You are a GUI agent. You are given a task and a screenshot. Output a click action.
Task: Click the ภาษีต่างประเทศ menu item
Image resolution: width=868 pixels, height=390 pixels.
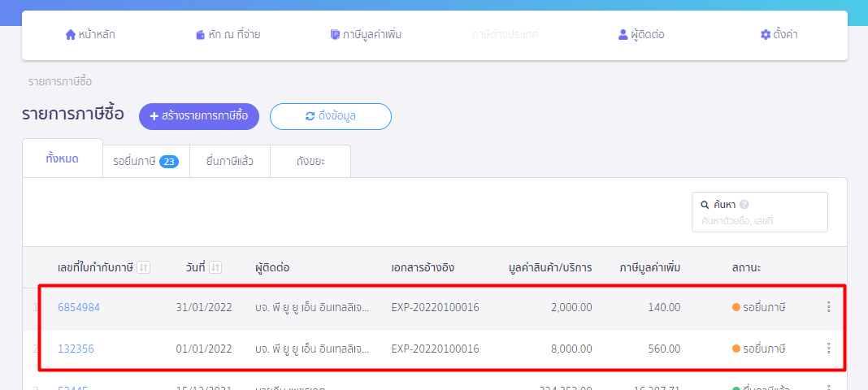tap(505, 34)
